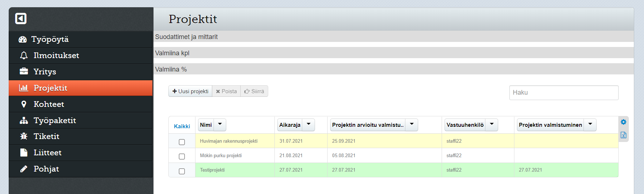Select the Mökin purku projekti checkbox

182,156
